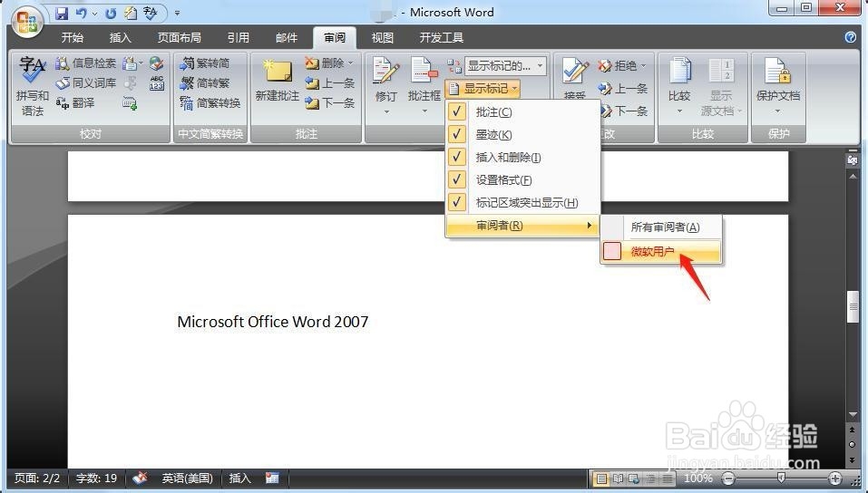
Task: Open the Office button menu
Action: point(26,22)
